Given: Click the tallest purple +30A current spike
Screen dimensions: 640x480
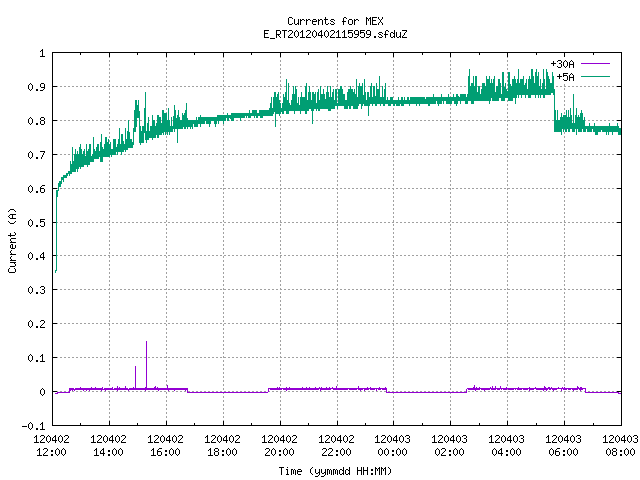Looking at the screenshot, I should 147,364.
